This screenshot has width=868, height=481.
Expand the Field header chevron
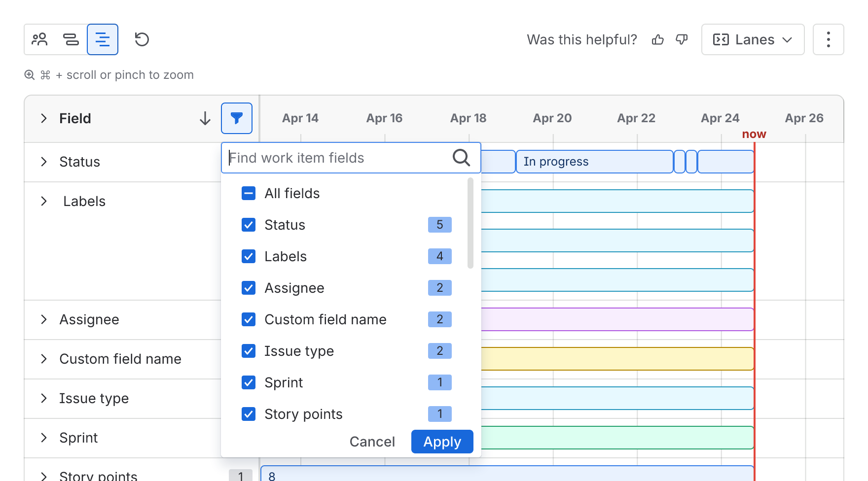44,118
